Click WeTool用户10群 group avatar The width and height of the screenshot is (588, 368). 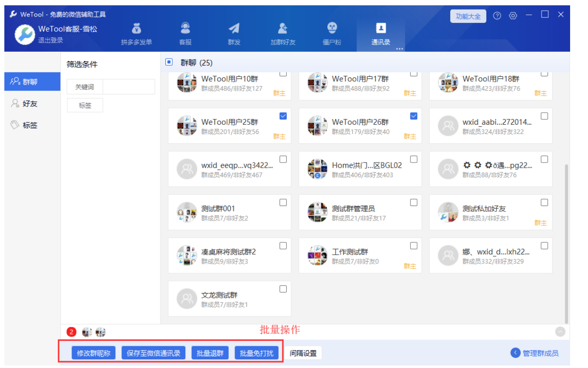(x=187, y=83)
